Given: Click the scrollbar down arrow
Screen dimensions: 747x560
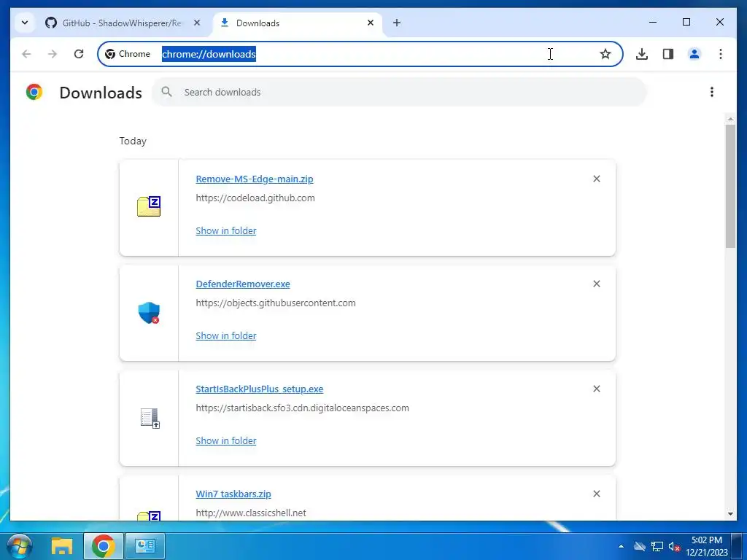Looking at the screenshot, I should pos(730,514).
